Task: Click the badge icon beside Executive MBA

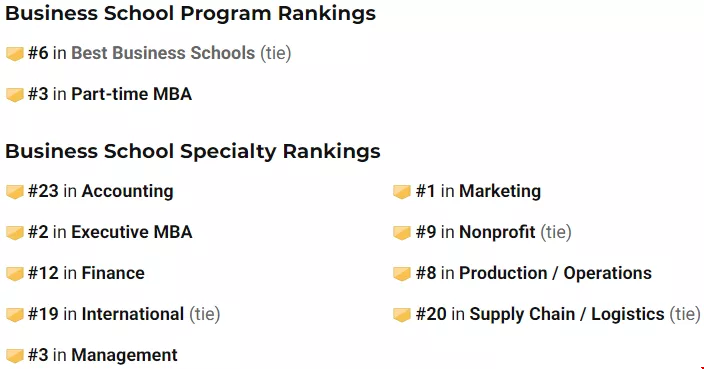Action: [14, 233]
